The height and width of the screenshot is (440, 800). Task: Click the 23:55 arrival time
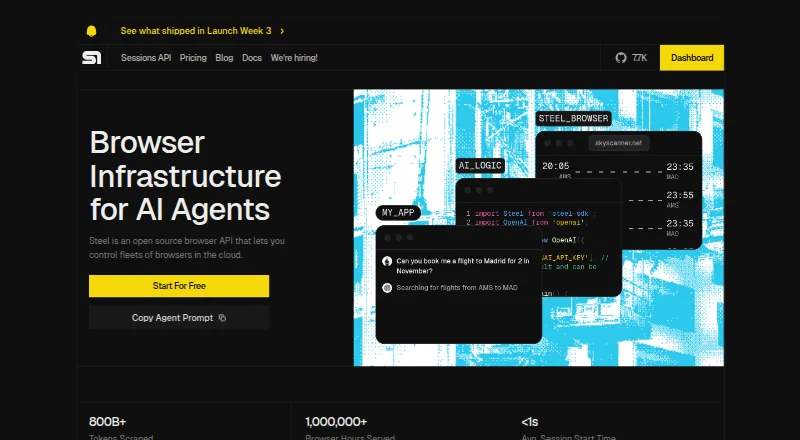(x=680, y=195)
